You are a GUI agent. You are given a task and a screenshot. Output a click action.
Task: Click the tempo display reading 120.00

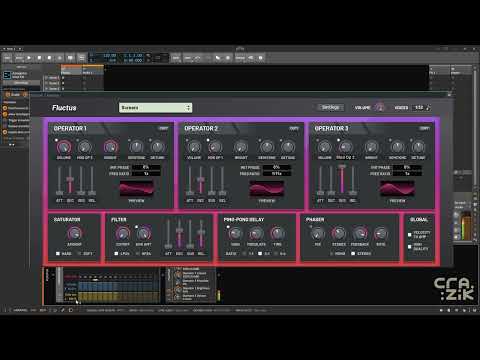click(110, 56)
